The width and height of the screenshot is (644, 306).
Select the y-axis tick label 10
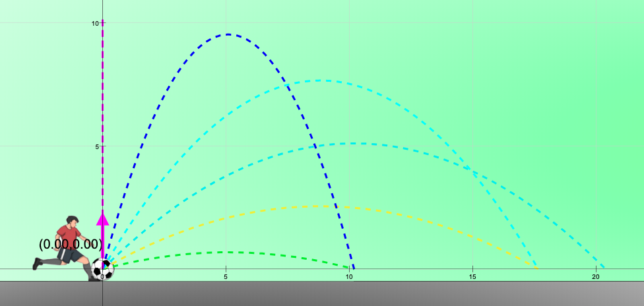coord(95,23)
